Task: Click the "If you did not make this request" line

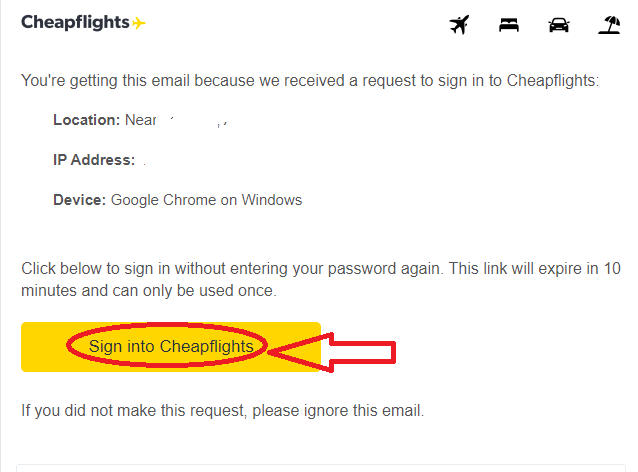Action: pyautogui.click(x=223, y=410)
